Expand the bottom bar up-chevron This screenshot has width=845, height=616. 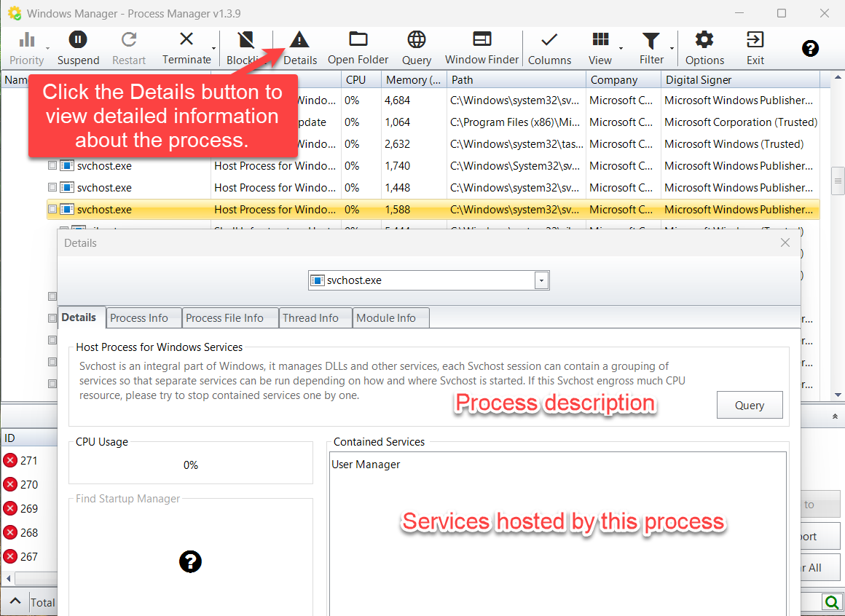(x=15, y=601)
